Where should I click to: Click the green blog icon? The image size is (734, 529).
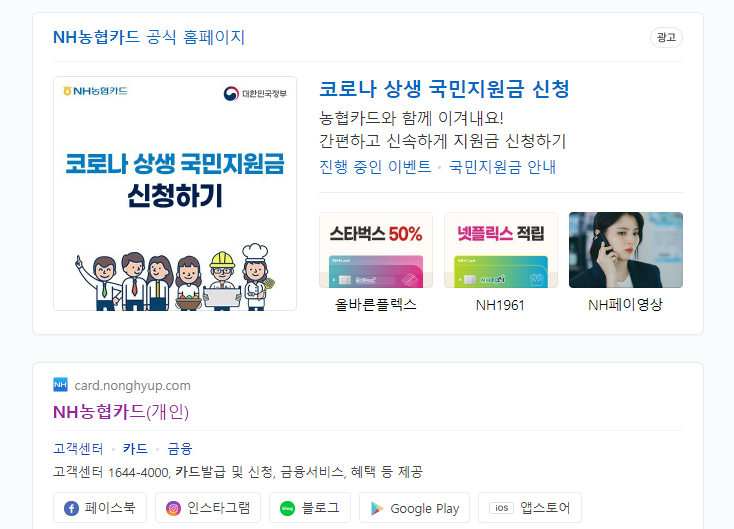(x=287, y=508)
